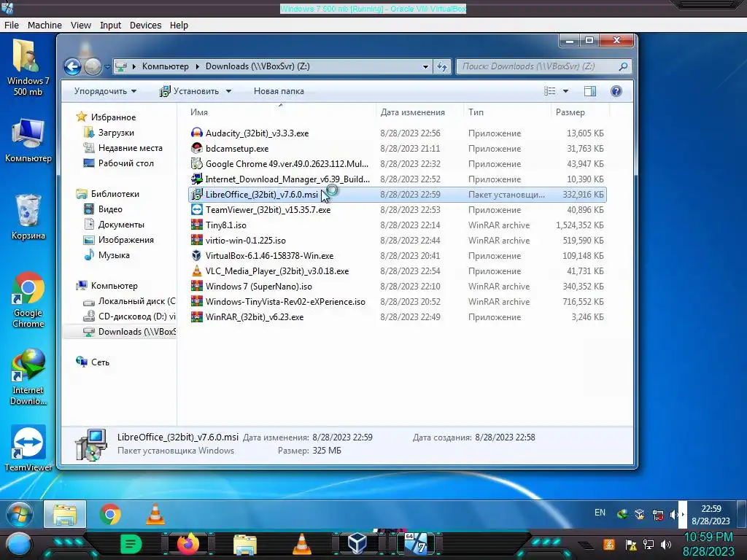Toggle the preview pane icon
This screenshot has width=747, height=560.
coord(589,91)
